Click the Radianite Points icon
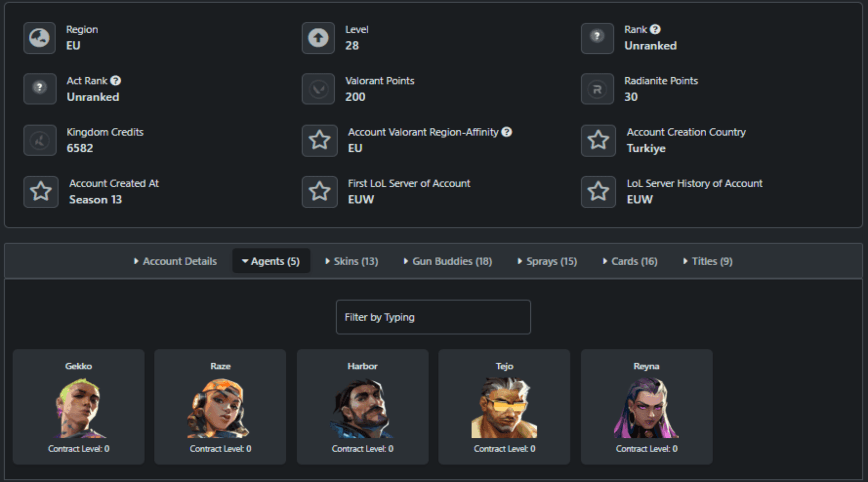The width and height of the screenshot is (868, 482). tap(597, 89)
